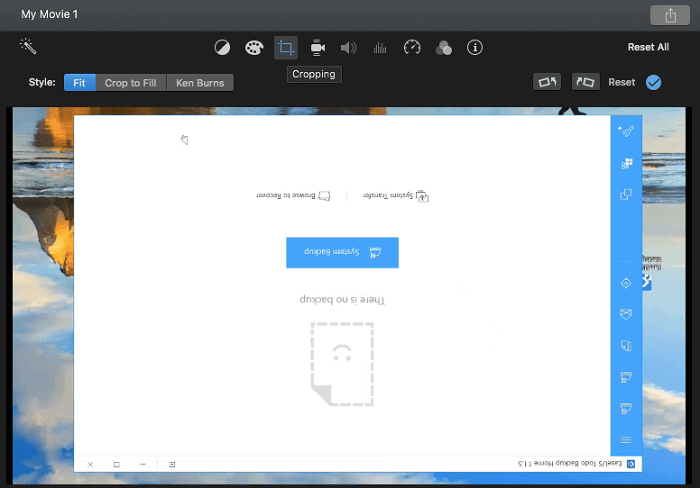Choose the Ken Burns style

pos(200,83)
